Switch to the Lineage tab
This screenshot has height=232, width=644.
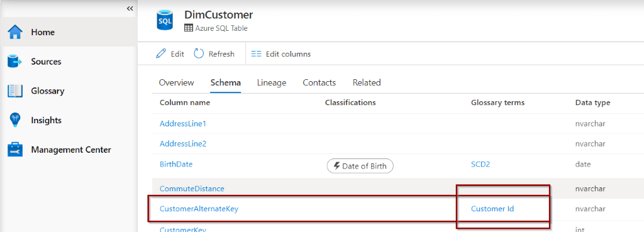coord(272,82)
